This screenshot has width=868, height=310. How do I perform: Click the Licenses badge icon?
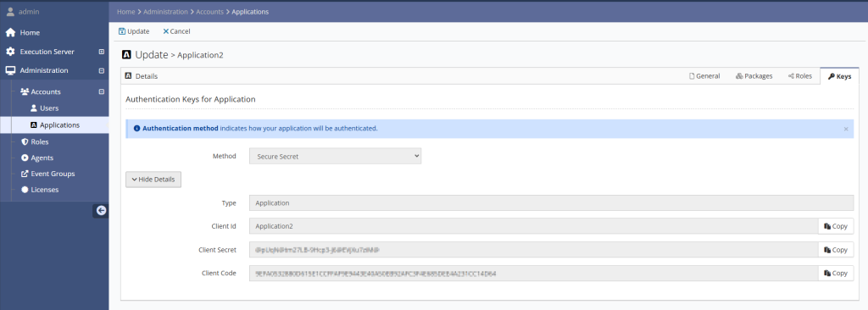(x=25, y=190)
